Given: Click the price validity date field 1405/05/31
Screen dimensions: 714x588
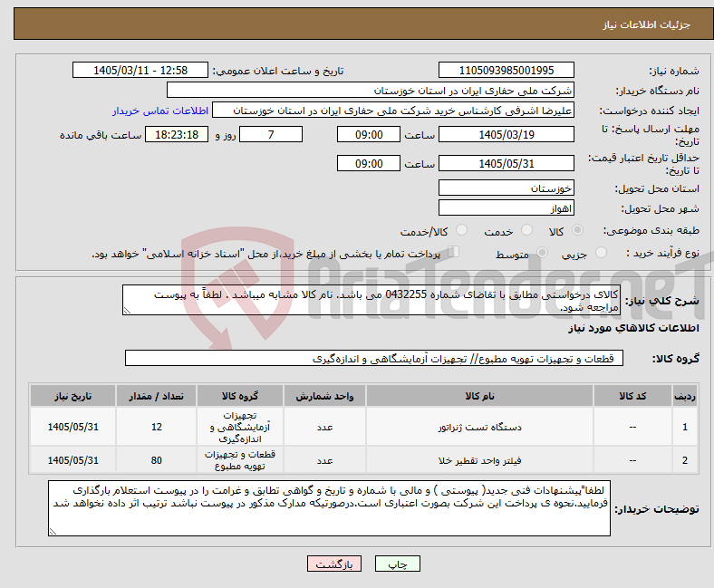Looking at the screenshot, I should (506, 163).
